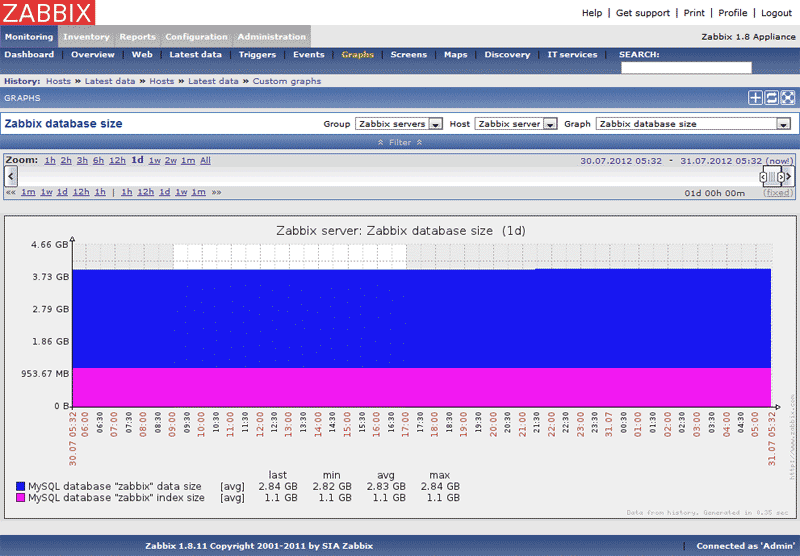Expand the Filter section
Image resolution: width=800 pixels, height=556 pixels.
click(x=400, y=143)
